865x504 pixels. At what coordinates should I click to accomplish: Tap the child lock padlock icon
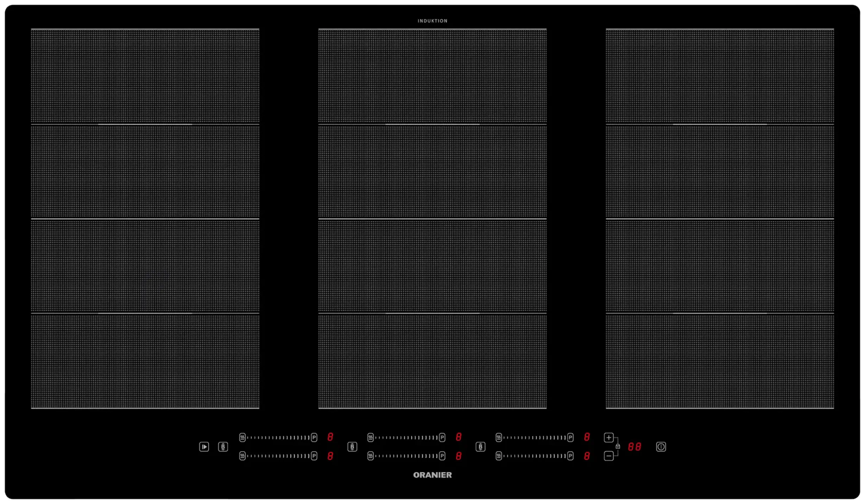click(618, 446)
